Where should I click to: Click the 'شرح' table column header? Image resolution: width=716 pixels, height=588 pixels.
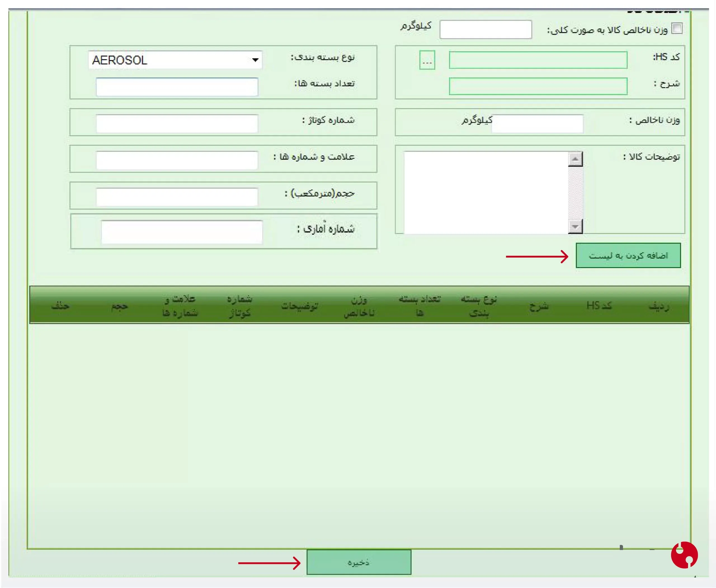tap(539, 306)
